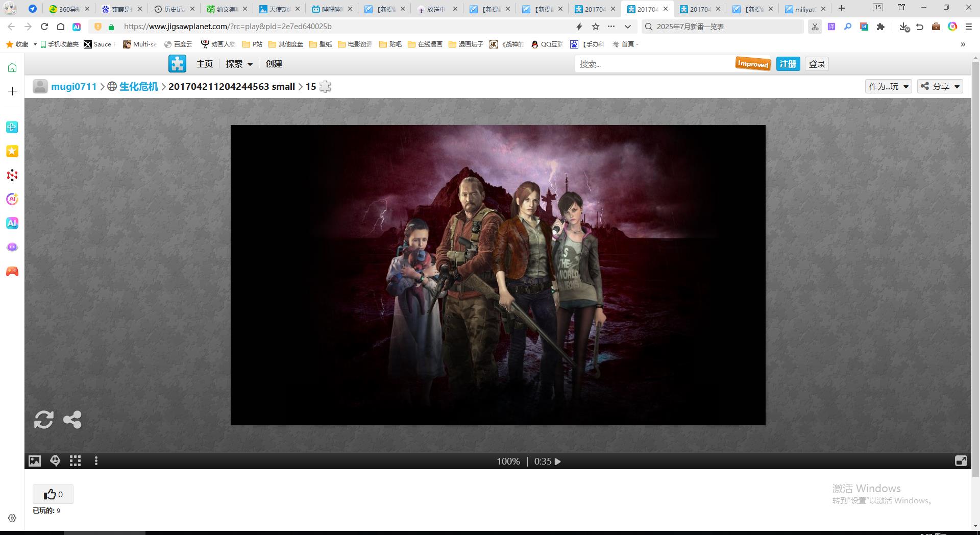This screenshot has height=535, width=980.
Task: Open address bar three-dot more menu
Action: 611,27
